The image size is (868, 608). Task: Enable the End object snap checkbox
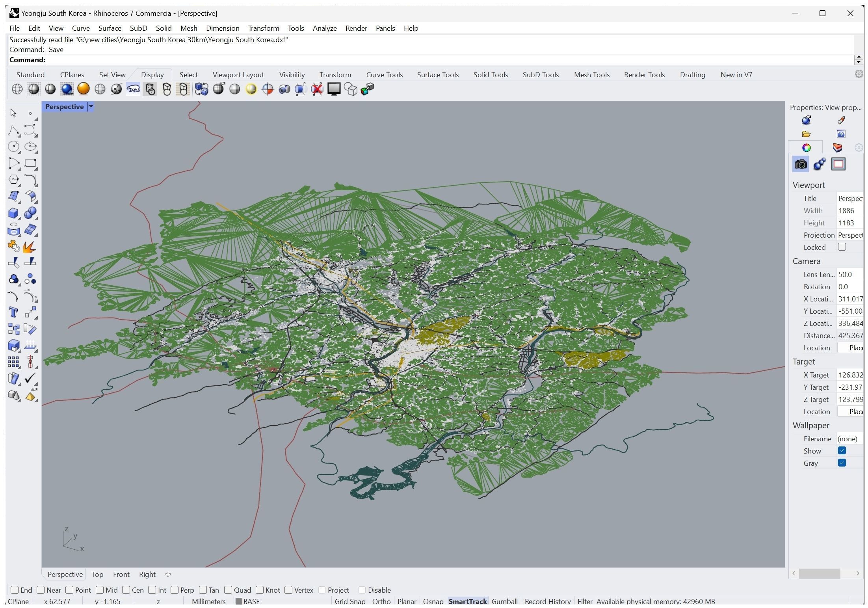point(15,590)
